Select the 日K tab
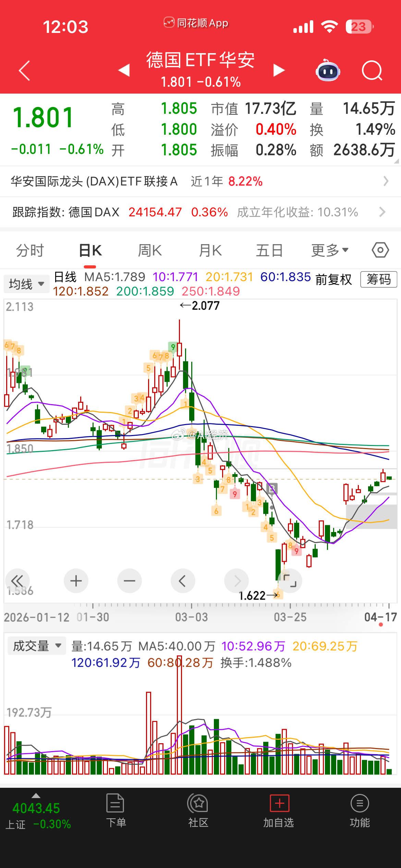 pyautogui.click(x=90, y=250)
